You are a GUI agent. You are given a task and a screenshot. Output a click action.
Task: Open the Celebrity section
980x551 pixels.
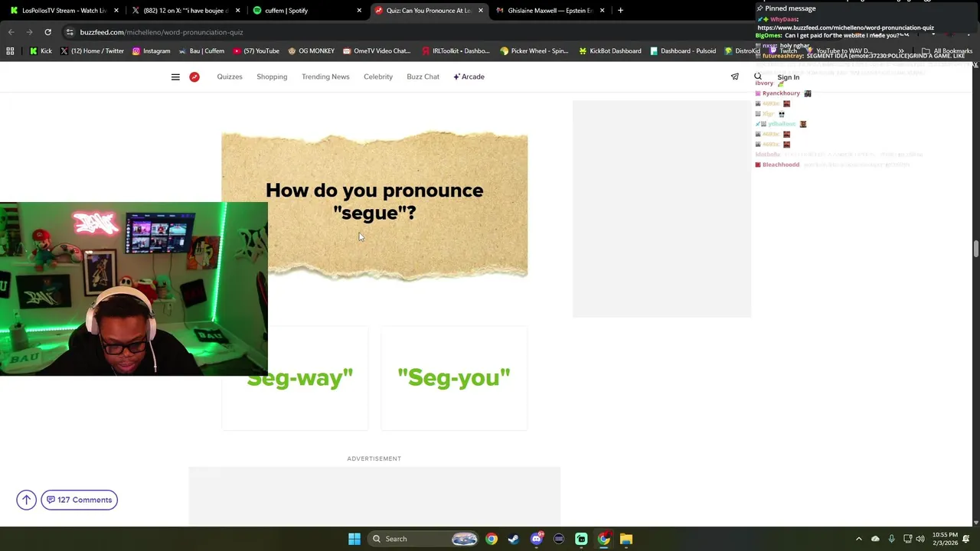click(x=378, y=77)
